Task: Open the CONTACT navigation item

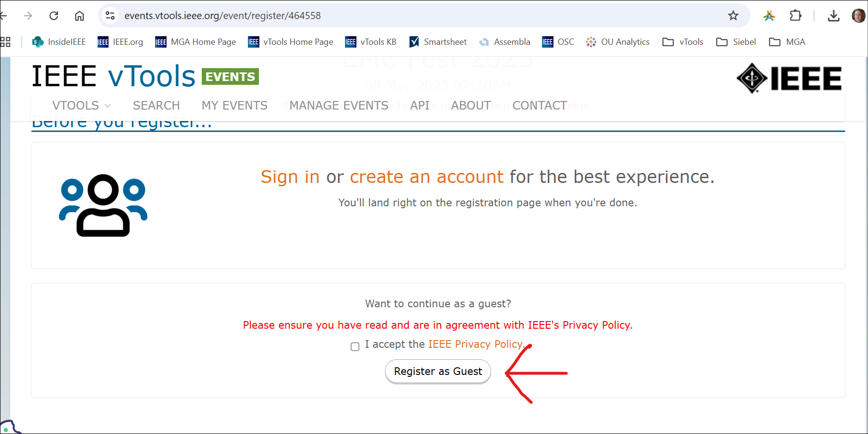Action: point(540,105)
